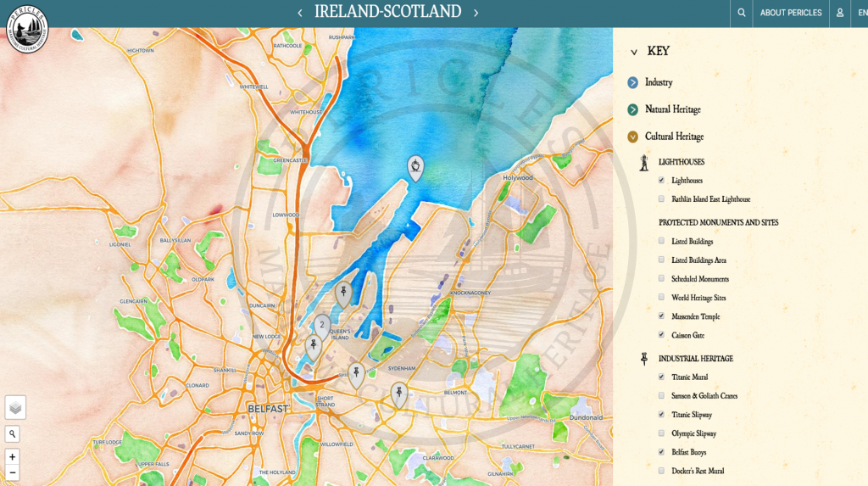This screenshot has width=868, height=486.
Task: Open the map layers button
Action: [15, 408]
